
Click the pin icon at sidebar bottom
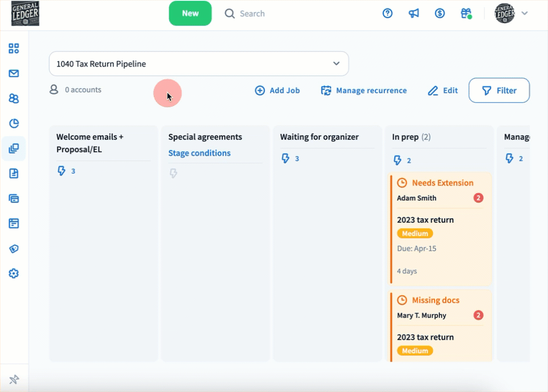click(x=14, y=380)
